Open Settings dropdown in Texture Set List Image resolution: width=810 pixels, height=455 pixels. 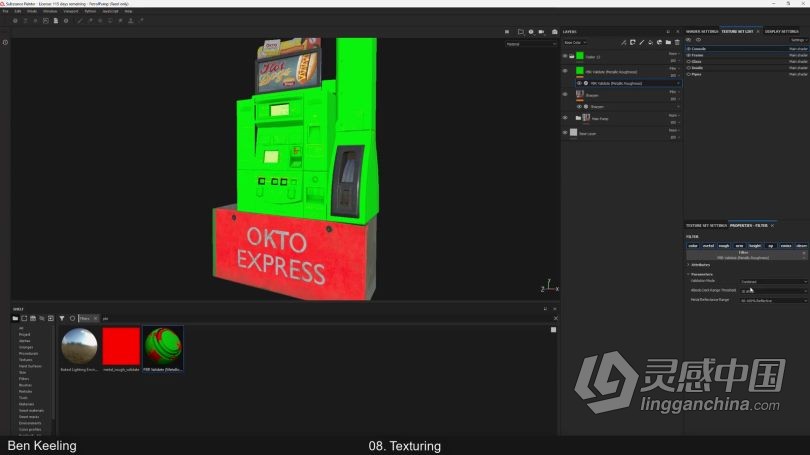pyautogui.click(x=798, y=40)
